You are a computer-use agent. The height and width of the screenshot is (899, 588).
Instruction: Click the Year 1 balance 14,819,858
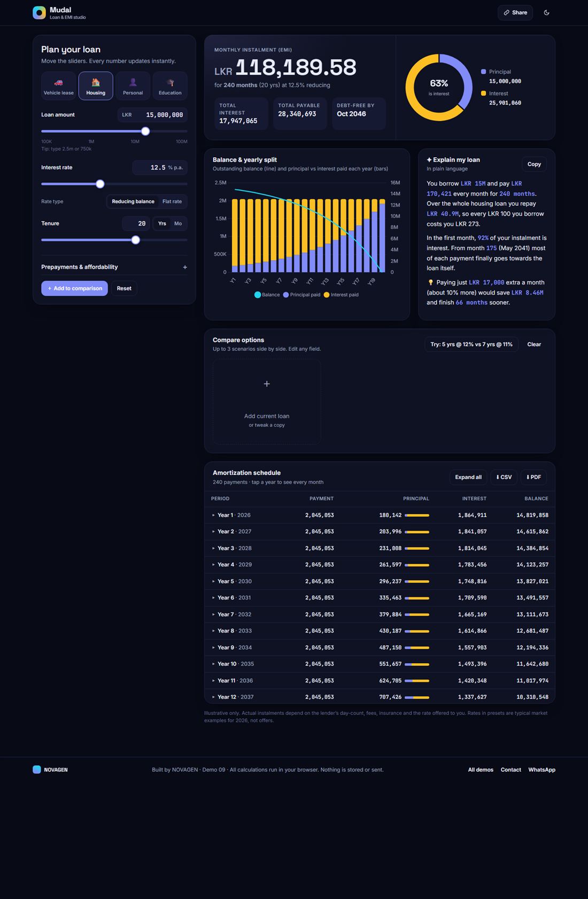click(x=532, y=516)
